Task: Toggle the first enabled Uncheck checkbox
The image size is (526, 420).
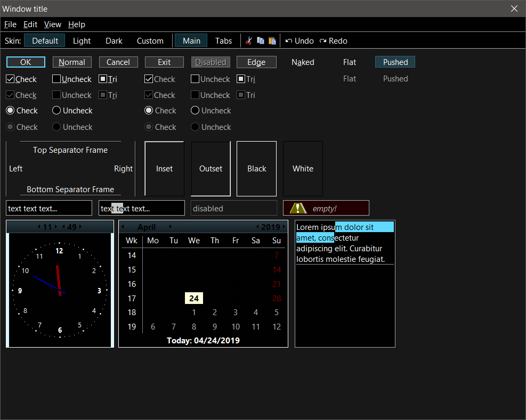Action: (x=56, y=79)
